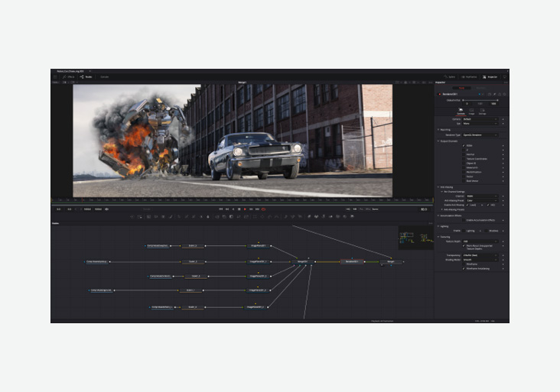Viewport: 560px width, 392px height.
Task: Add a Loader node from the toolbar
Action: (132, 216)
